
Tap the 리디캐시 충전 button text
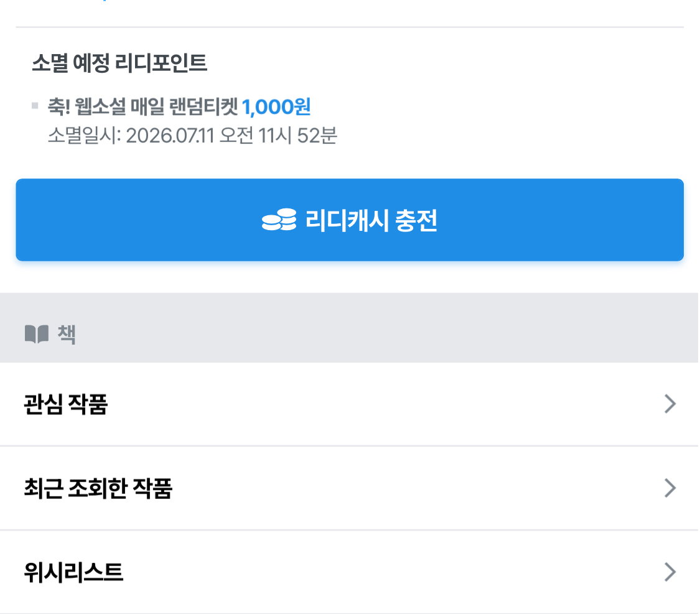[x=371, y=220]
